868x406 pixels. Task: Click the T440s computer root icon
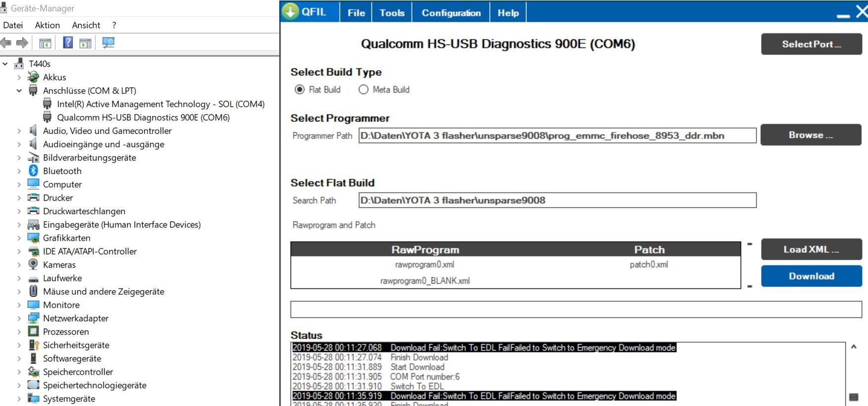click(x=19, y=63)
